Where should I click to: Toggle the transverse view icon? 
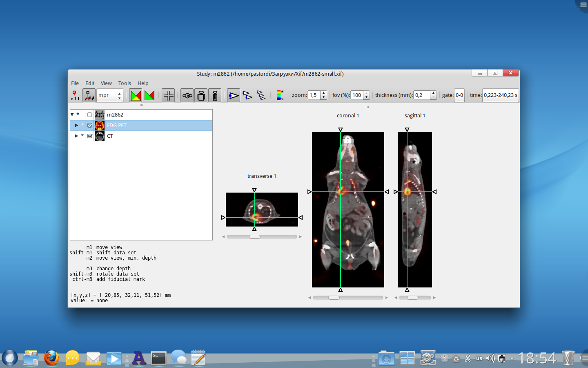click(187, 95)
